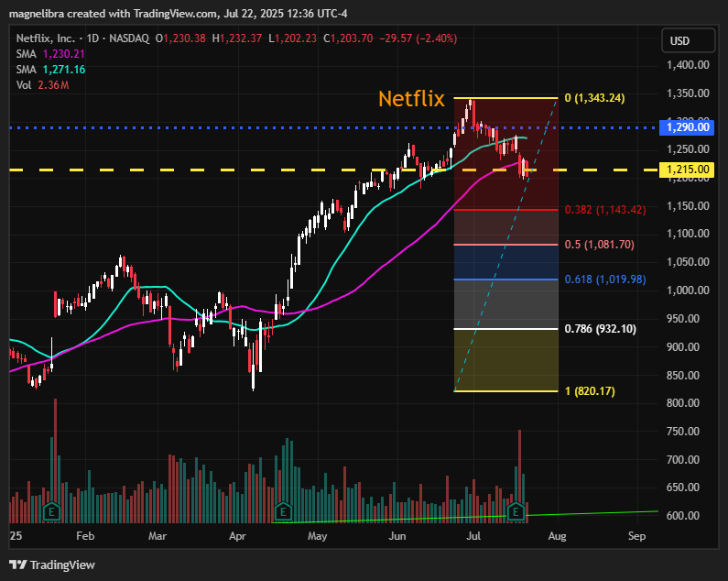The width and height of the screenshot is (728, 581).
Task: Click the May label on time axis
Action: tap(317, 536)
